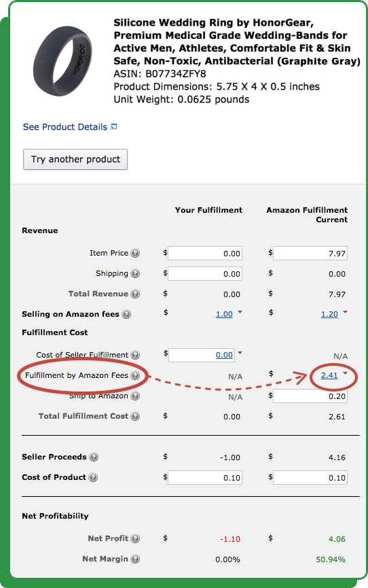
Task: Open help icon beside Net Margin
Action: [135, 559]
